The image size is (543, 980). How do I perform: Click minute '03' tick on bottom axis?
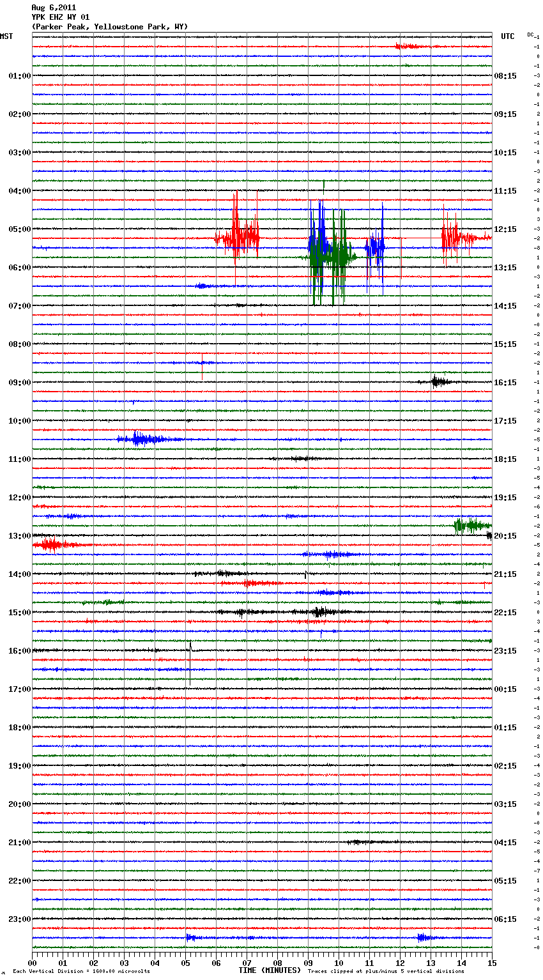124,963
